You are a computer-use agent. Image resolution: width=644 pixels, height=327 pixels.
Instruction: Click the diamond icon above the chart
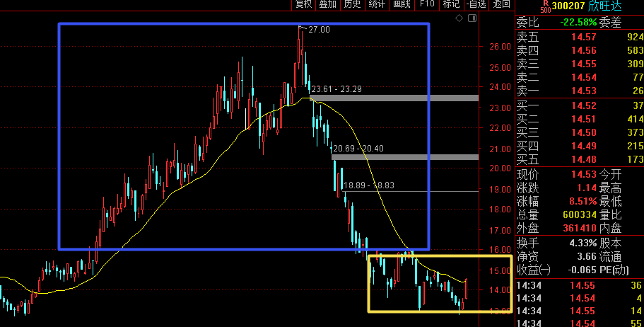[459, 18]
